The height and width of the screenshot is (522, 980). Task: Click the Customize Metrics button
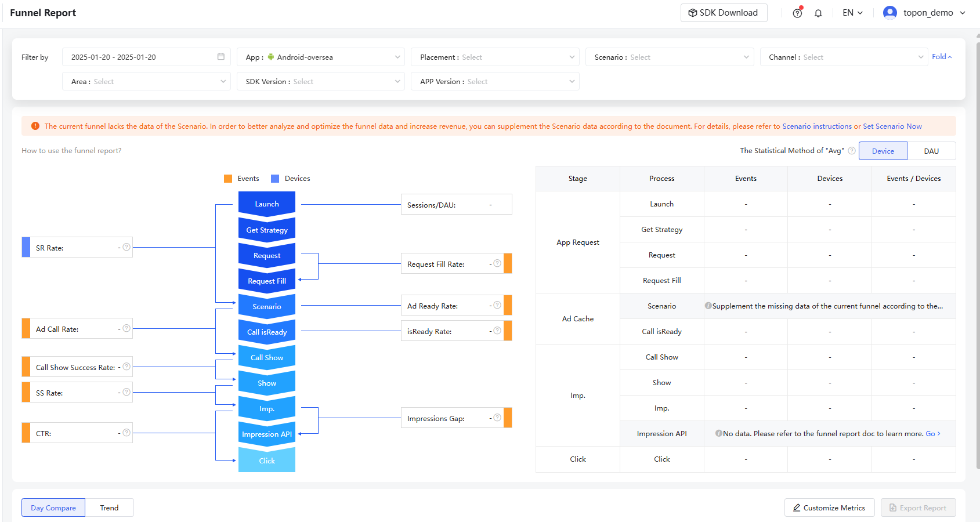829,507
